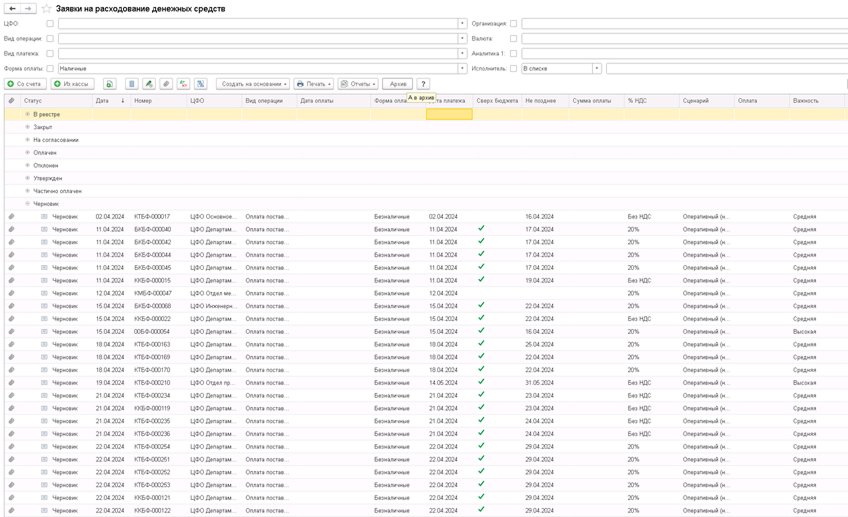Enable the Организация filter checkbox

pyautogui.click(x=514, y=23)
